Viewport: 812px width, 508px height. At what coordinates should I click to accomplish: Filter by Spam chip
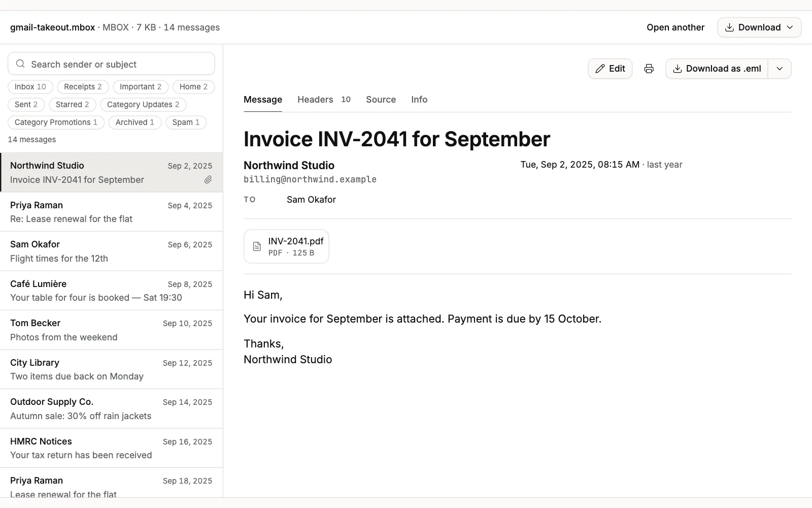pos(186,122)
